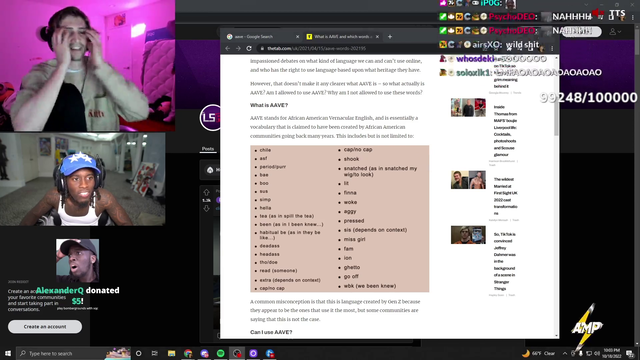Click the 'shook' list item
The width and height of the screenshot is (640, 360).
point(351,159)
